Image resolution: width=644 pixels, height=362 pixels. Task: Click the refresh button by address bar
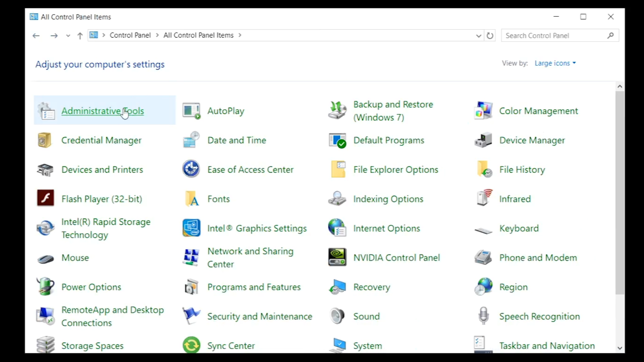coord(490,36)
